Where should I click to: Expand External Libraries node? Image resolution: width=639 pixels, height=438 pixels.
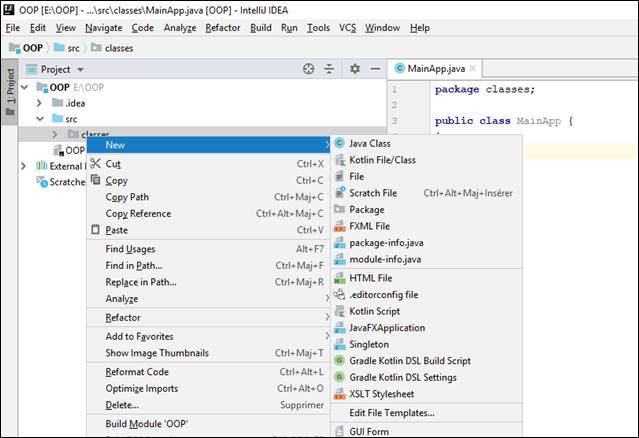23,166
